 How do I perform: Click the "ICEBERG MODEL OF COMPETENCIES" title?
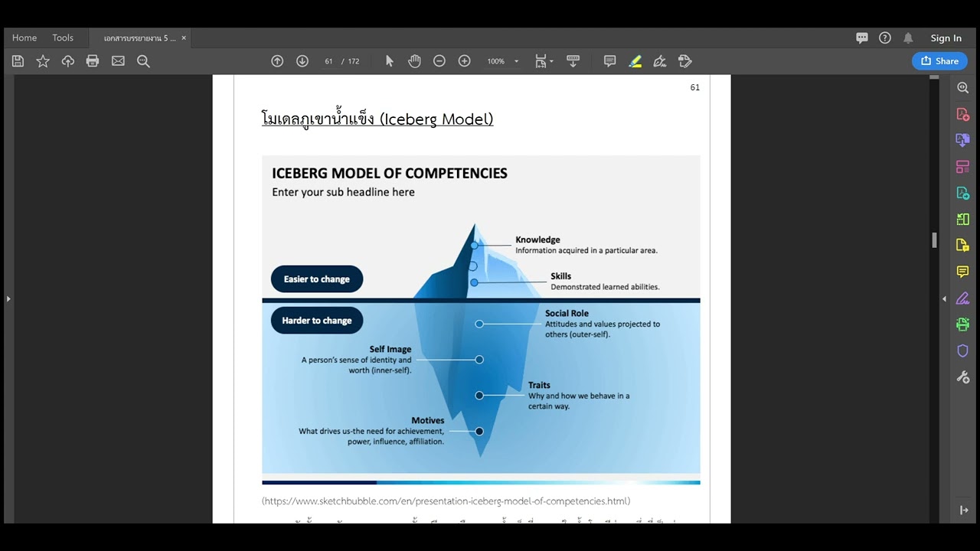(x=390, y=174)
